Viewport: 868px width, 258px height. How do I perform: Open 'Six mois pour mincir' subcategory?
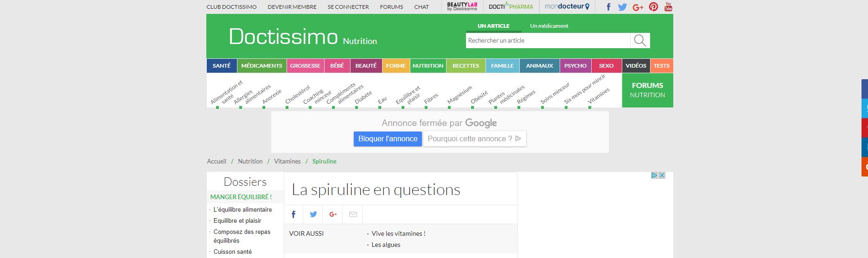[x=585, y=89]
